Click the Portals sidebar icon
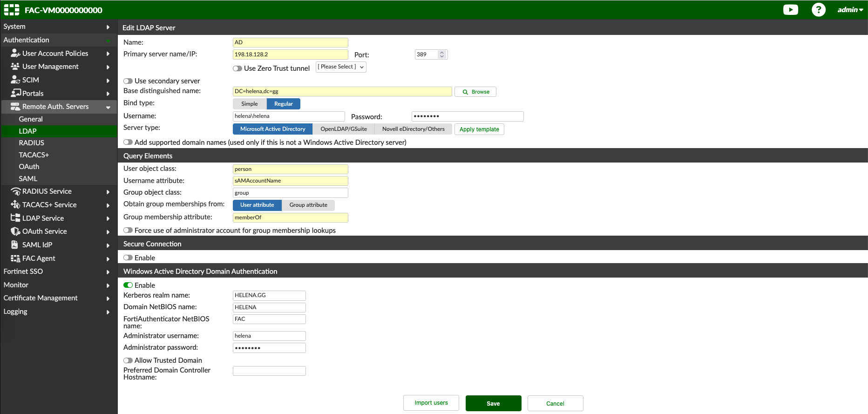868x414 pixels. tap(15, 93)
